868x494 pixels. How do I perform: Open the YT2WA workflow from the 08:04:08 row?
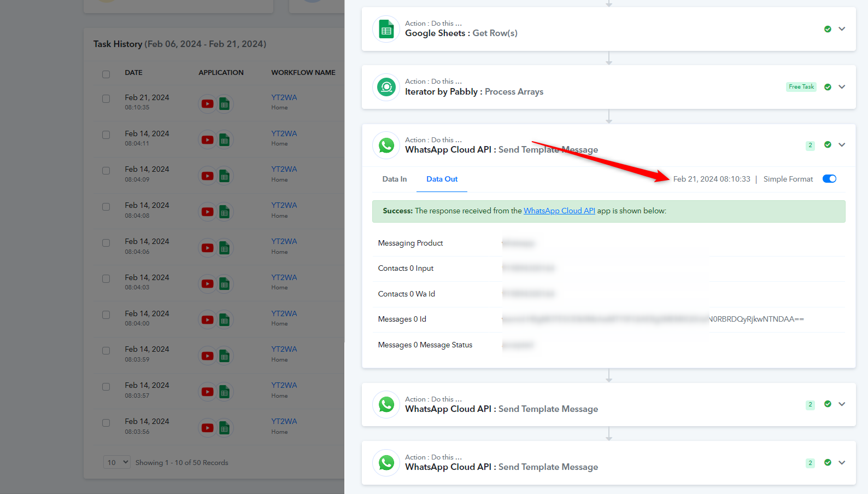(284, 205)
